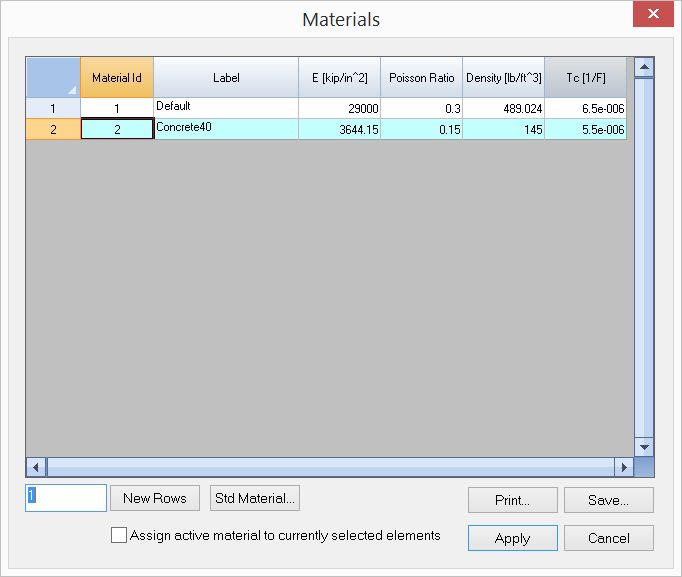The width and height of the screenshot is (682, 577).
Task: Click horizontal scrollbar left arrow
Action: (36, 467)
